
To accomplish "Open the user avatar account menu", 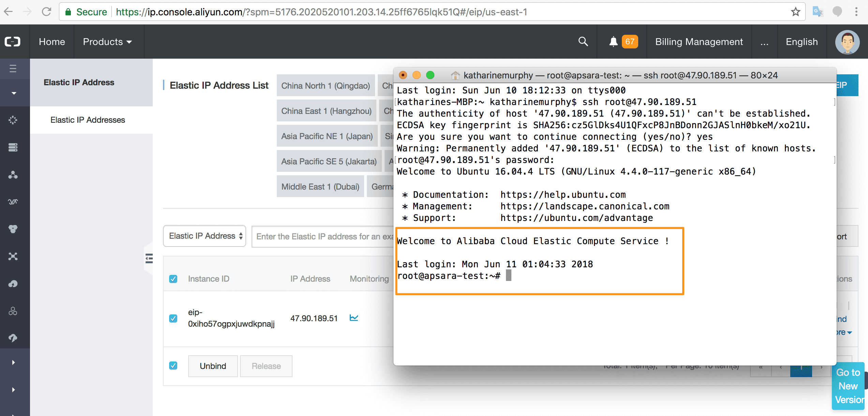I will coord(847,42).
